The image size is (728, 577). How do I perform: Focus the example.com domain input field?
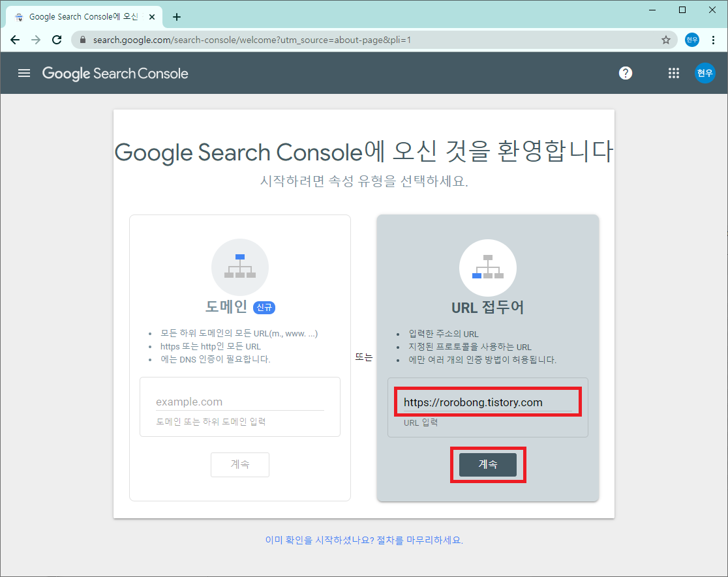pyautogui.click(x=240, y=402)
